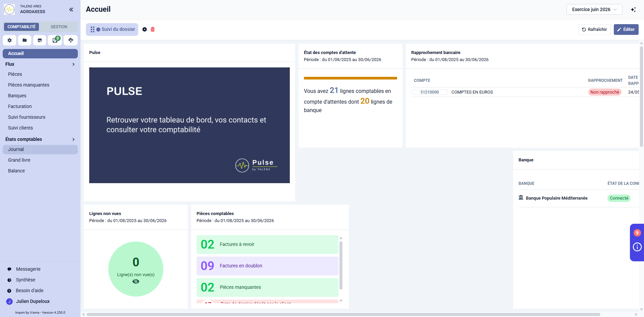Click the Pulse banner image
The width and height of the screenshot is (644, 317).
point(190,125)
